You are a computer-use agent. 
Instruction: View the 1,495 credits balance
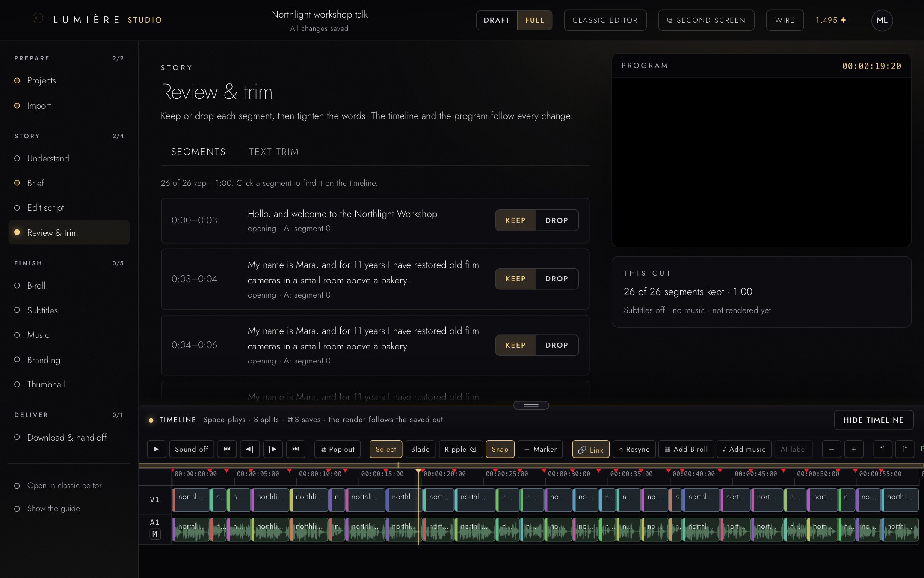point(831,20)
